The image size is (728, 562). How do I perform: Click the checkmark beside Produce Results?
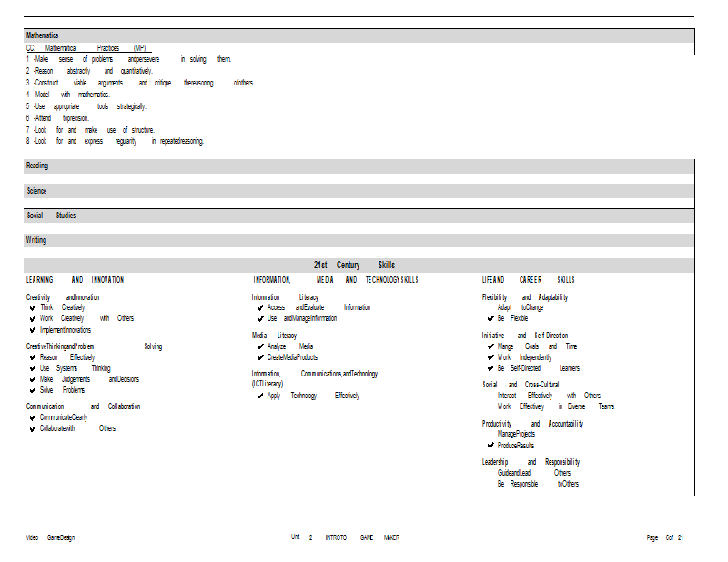click(x=490, y=446)
